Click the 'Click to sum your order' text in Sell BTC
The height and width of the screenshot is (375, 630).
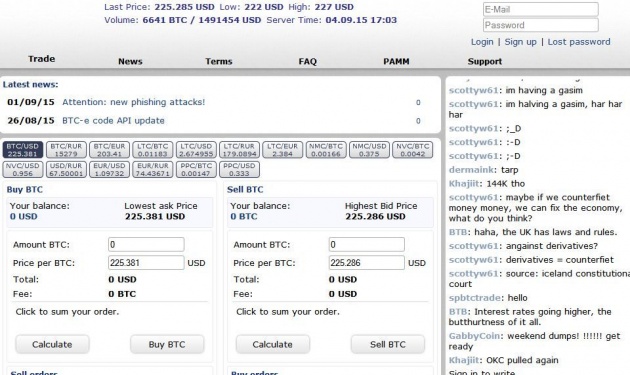click(x=288, y=312)
